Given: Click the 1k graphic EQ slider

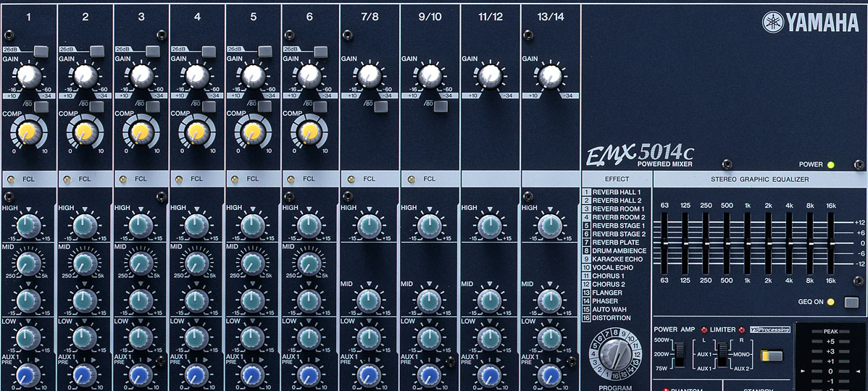Looking at the screenshot, I should 747,243.
